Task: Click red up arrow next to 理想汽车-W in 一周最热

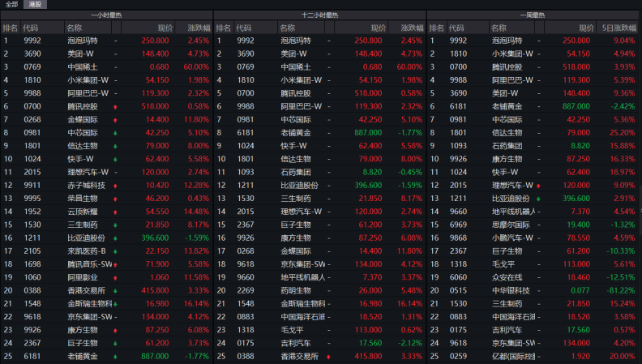Action: pyautogui.click(x=540, y=186)
